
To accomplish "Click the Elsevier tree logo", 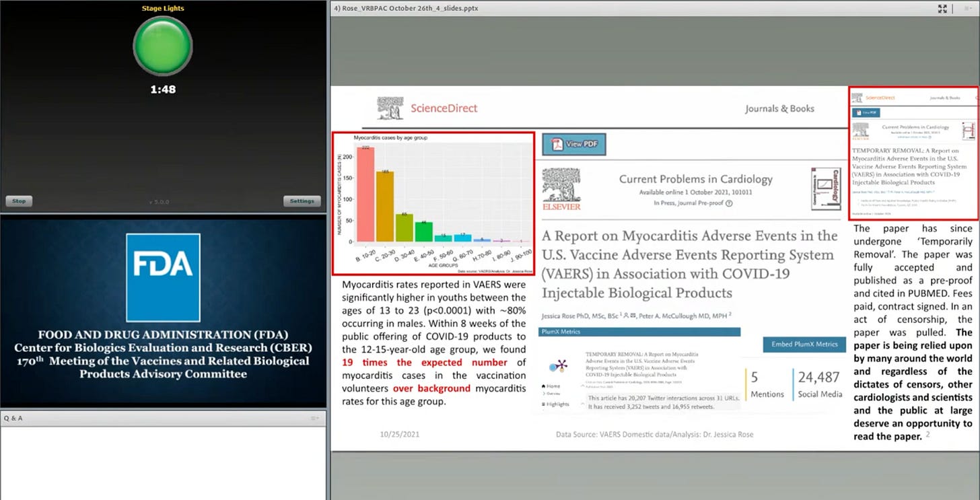I will pyautogui.click(x=561, y=189).
